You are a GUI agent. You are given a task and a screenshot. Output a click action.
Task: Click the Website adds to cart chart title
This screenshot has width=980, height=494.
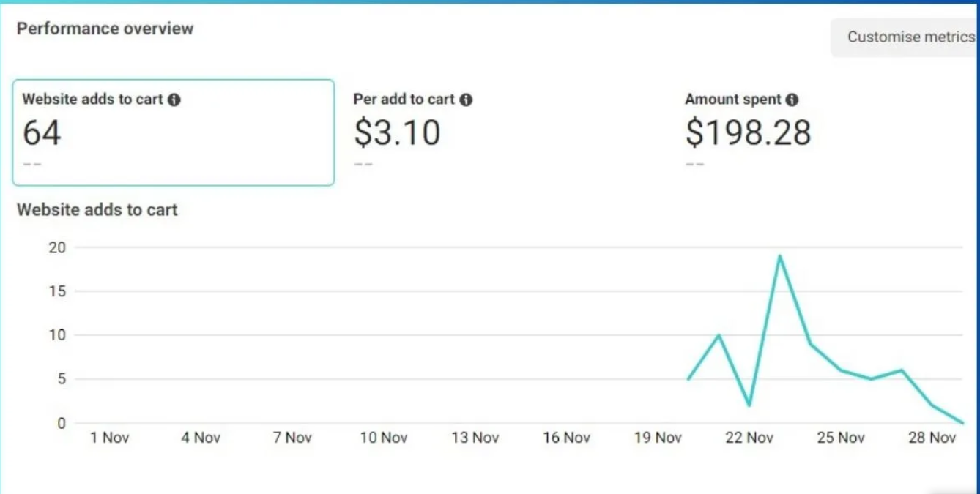click(97, 210)
